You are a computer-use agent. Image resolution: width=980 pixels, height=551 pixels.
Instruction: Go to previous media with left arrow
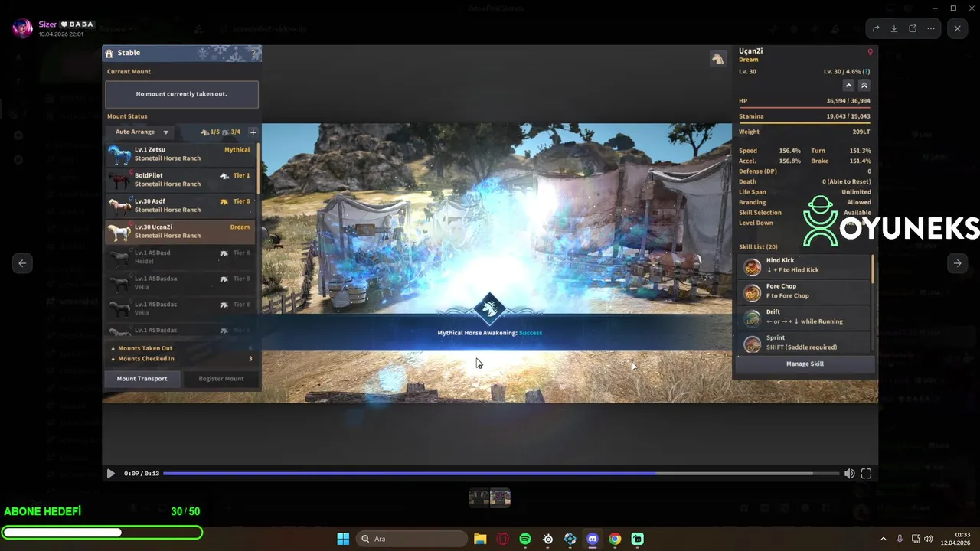click(22, 263)
